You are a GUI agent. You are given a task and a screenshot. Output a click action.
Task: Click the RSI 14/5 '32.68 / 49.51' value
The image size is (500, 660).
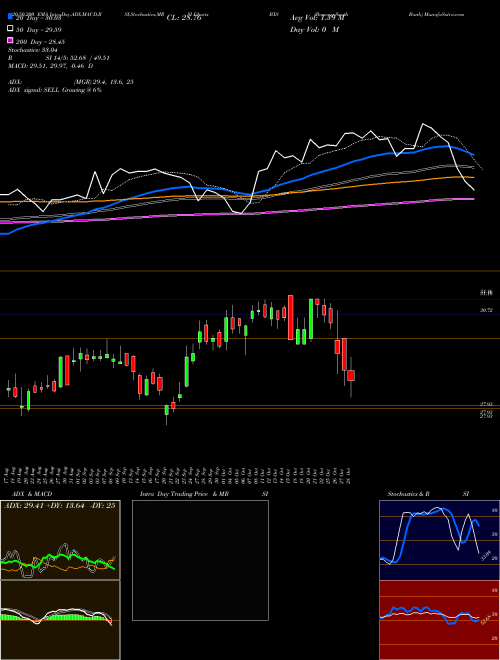92,58
